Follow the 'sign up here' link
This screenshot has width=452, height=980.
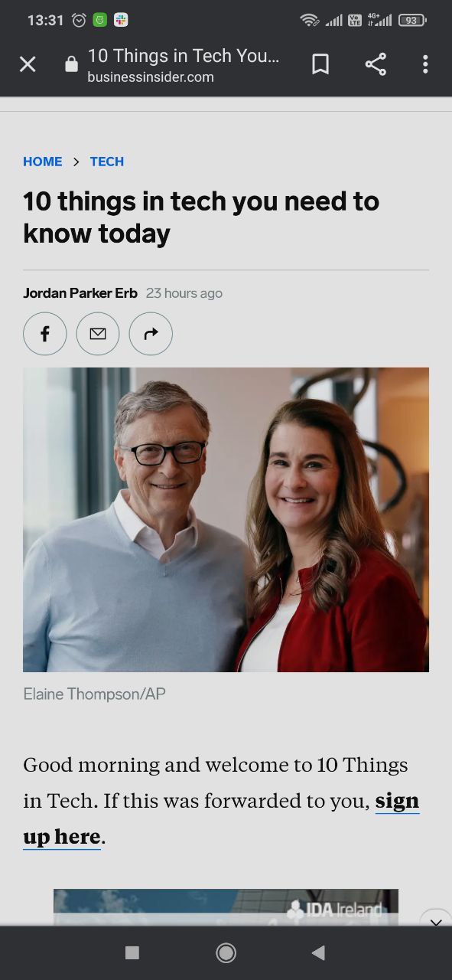click(221, 818)
